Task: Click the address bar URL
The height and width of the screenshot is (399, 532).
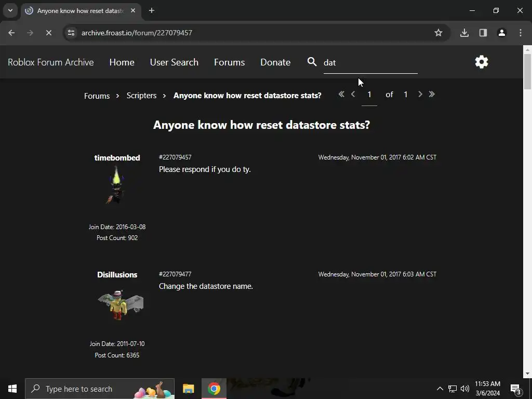Action: click(137, 33)
